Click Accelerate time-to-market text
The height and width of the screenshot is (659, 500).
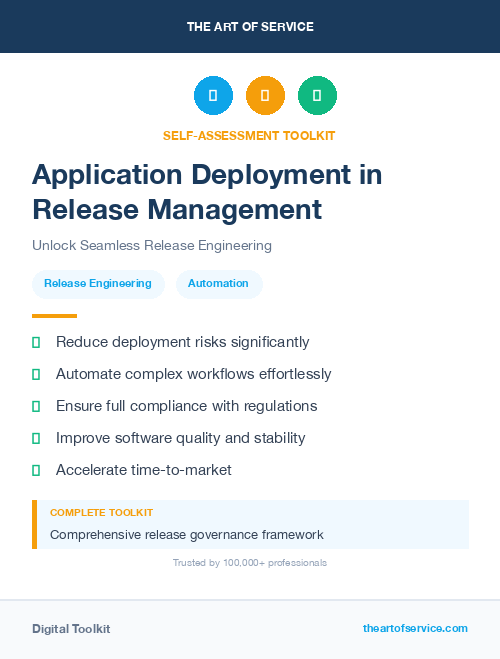144,470
